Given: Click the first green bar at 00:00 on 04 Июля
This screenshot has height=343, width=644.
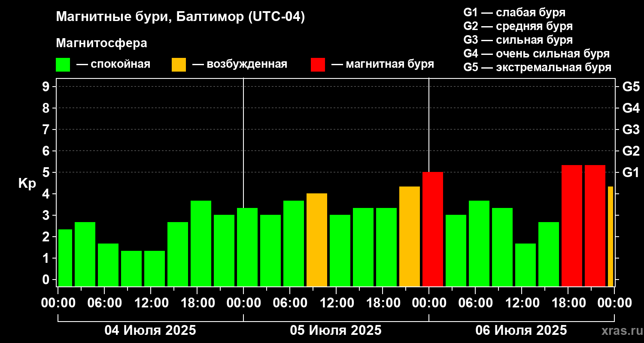Looking at the screenshot, I should click(65, 258).
